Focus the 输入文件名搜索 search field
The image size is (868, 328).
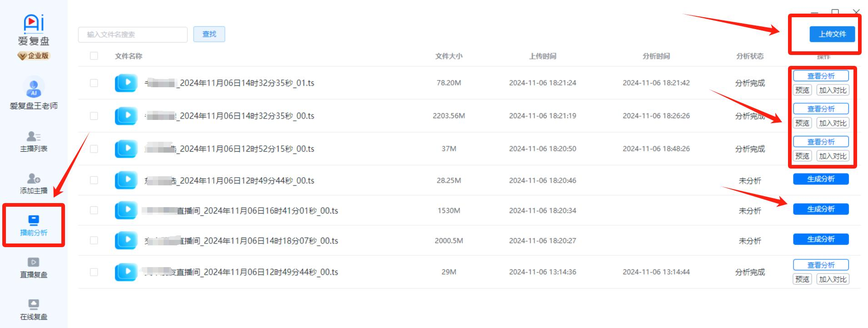click(x=133, y=35)
